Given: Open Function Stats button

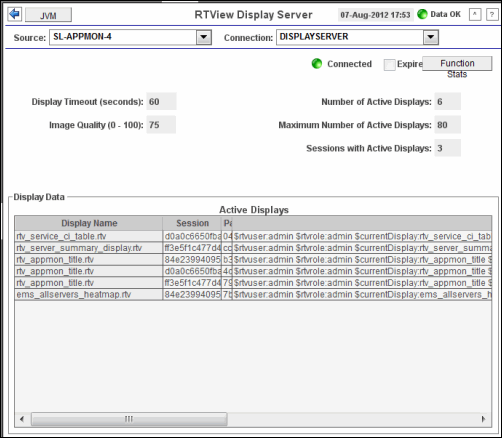Looking at the screenshot, I should (457, 63).
